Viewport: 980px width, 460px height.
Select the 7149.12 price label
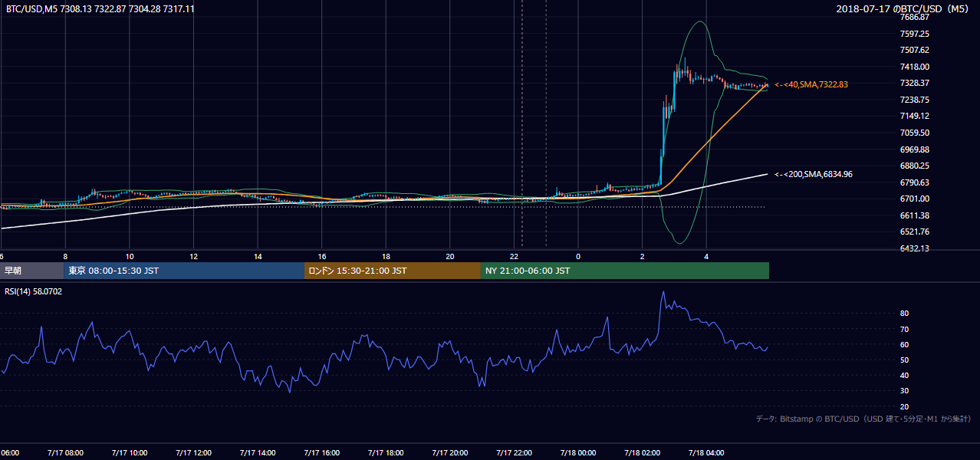coord(915,116)
